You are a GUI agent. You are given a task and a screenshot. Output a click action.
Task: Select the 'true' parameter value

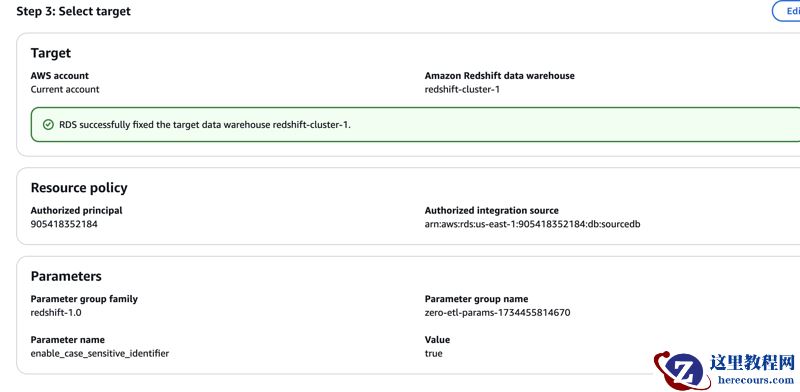tap(433, 353)
